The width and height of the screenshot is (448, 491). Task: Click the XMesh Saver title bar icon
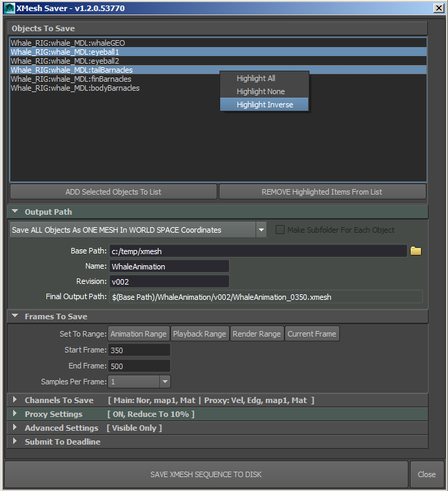(x=8, y=7)
